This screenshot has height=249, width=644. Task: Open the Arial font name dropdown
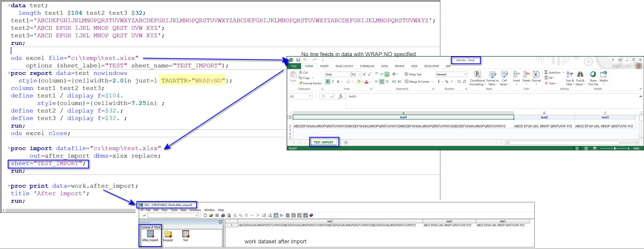350,74
